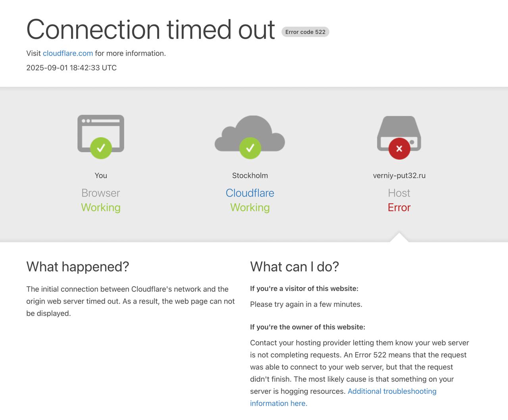508x420 pixels.
Task: Click the What happened? heading
Action: [78, 266]
